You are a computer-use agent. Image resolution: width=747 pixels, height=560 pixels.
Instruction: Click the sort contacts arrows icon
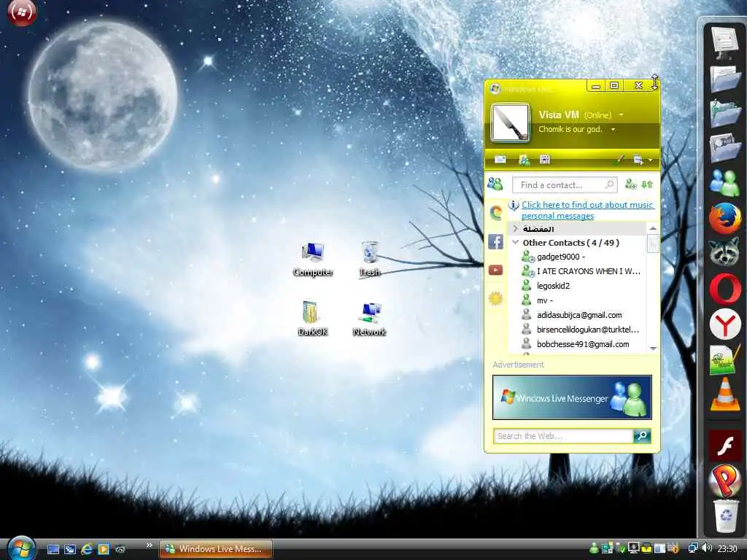coord(648,184)
